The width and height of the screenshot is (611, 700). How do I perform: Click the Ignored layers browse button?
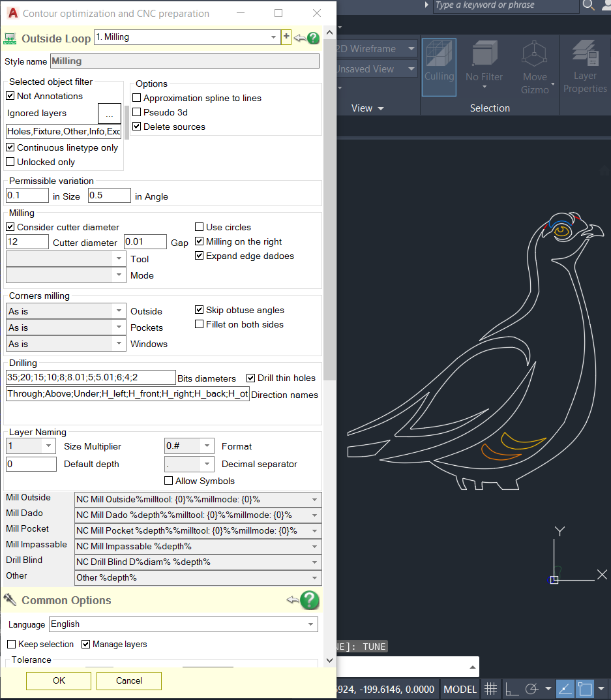click(x=110, y=114)
